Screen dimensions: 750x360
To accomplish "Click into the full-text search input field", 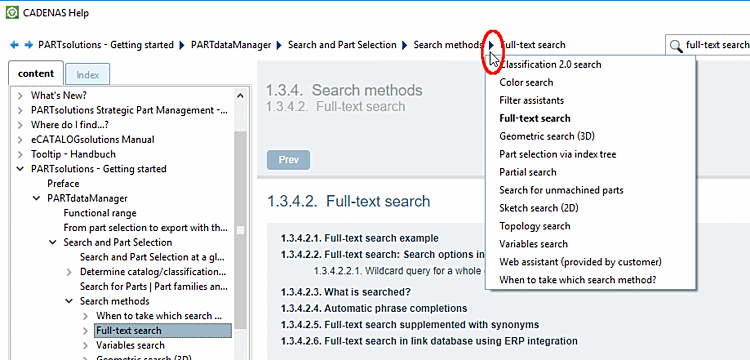I will pos(715,45).
